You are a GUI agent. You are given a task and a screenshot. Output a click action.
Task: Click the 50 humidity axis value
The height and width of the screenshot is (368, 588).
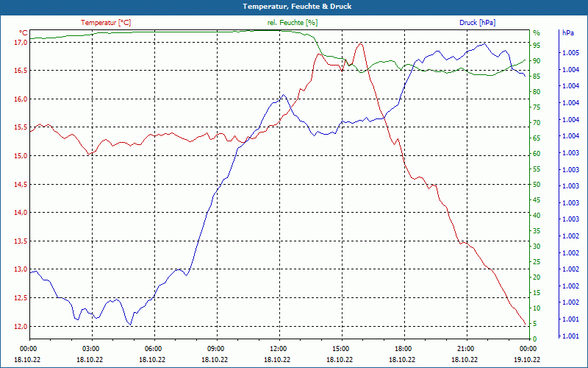(x=537, y=185)
